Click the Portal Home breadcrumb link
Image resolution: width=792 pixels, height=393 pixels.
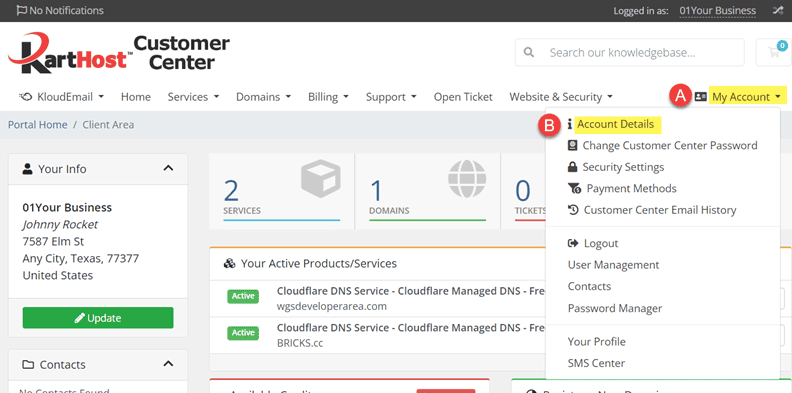pos(37,124)
